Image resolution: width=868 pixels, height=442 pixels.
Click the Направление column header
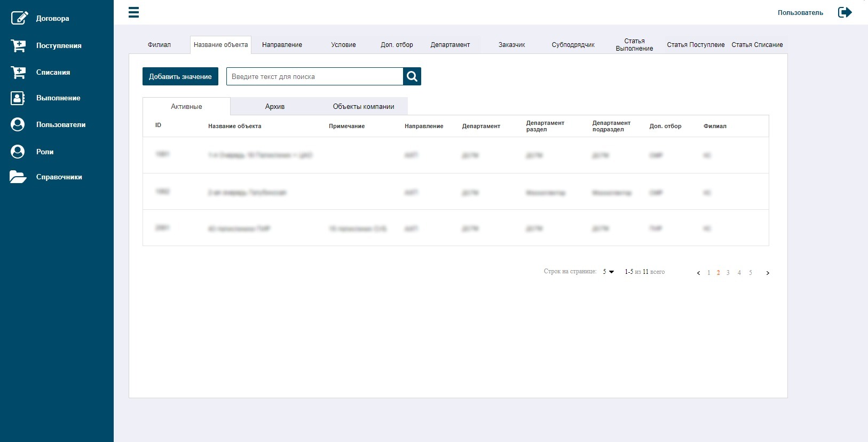point(424,126)
